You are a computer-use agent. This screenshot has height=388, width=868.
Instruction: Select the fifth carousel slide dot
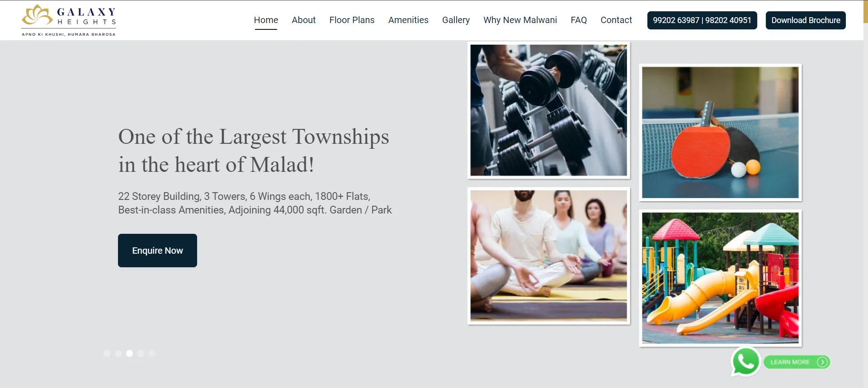152,354
